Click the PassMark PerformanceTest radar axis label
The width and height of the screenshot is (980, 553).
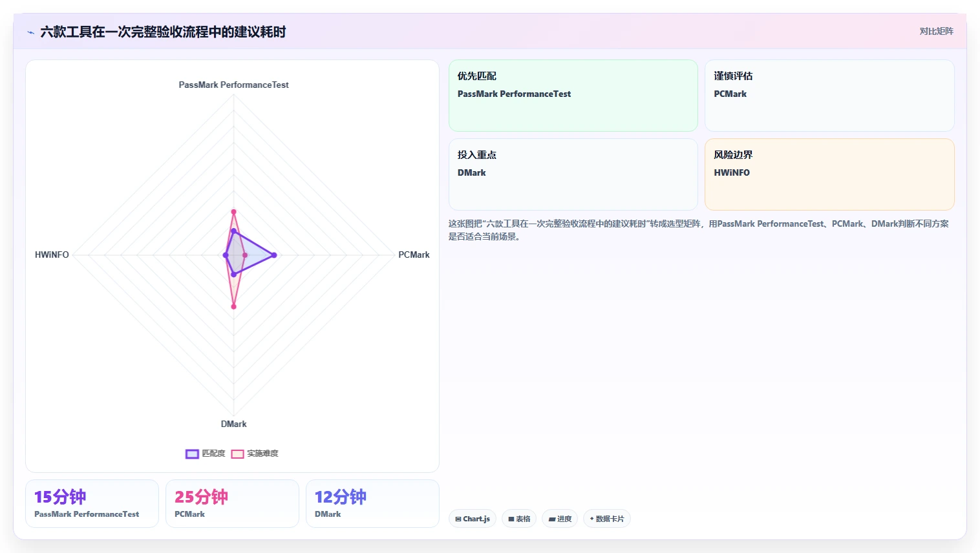click(233, 85)
